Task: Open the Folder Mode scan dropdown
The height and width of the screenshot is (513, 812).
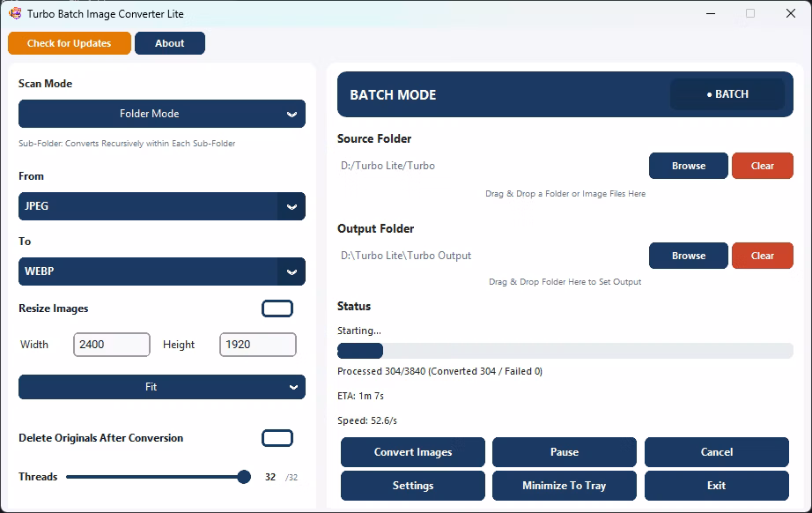Action: click(x=161, y=114)
